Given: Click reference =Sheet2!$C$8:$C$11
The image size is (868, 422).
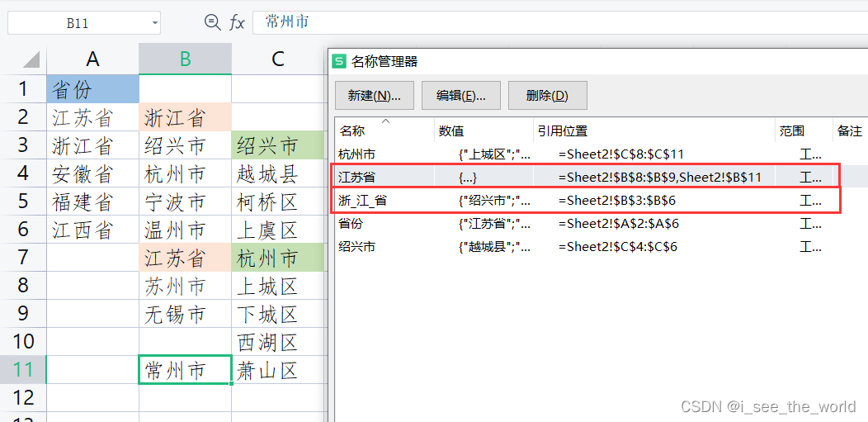Looking at the screenshot, I should click(621, 154).
